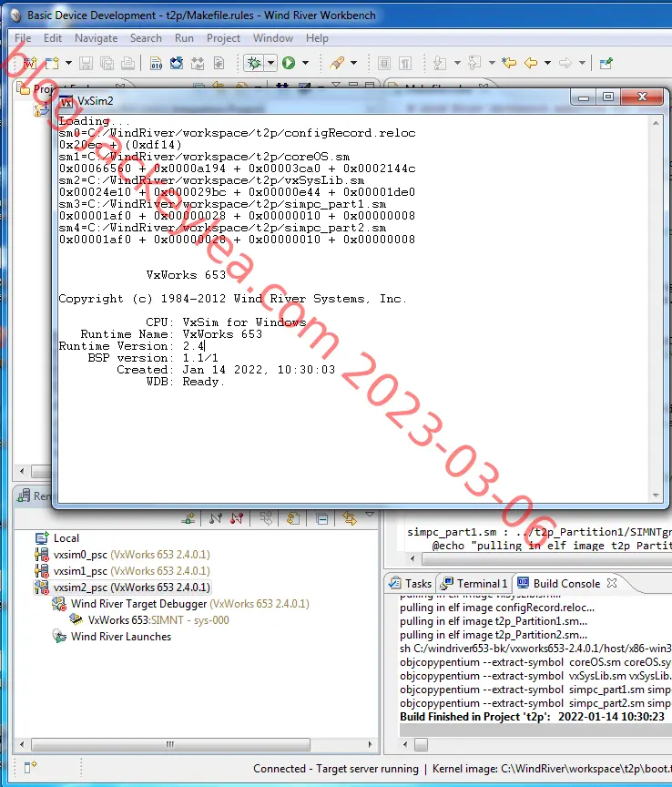Click the Next Annotation toolbar icon
Screen dimensions: 672x787
(440, 63)
